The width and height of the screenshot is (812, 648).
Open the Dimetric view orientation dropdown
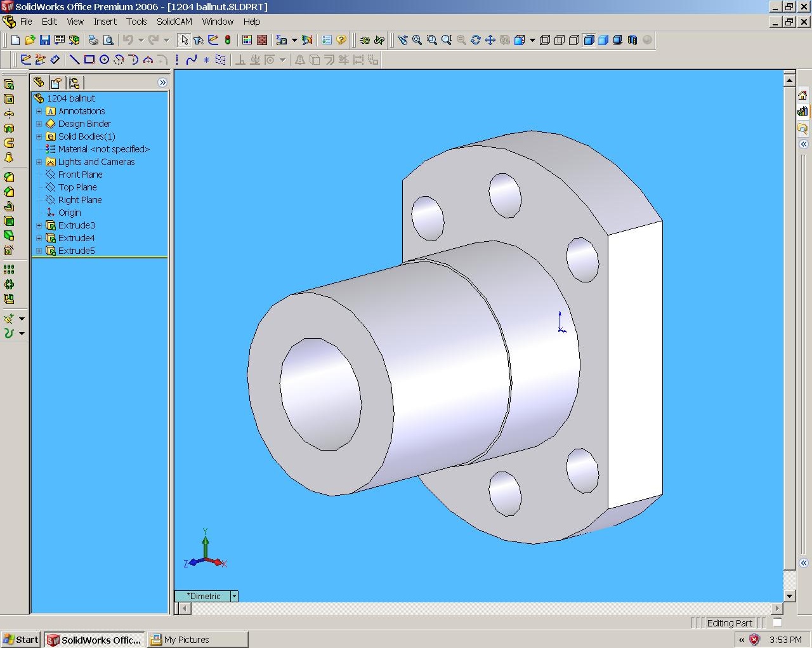click(x=234, y=596)
